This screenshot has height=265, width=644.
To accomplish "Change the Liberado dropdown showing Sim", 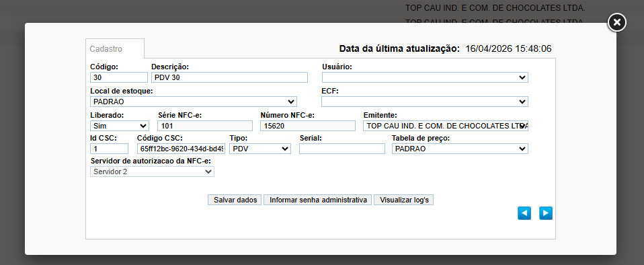I will (120, 126).
